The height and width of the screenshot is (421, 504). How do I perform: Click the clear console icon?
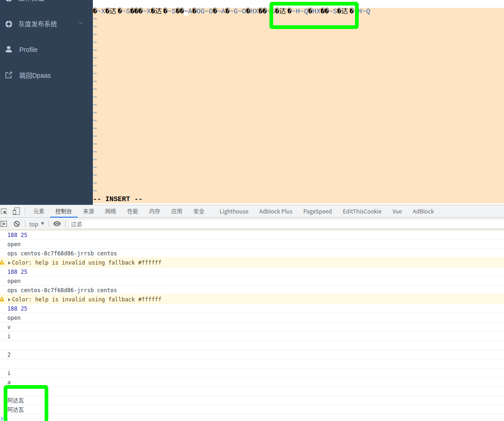pos(17,224)
